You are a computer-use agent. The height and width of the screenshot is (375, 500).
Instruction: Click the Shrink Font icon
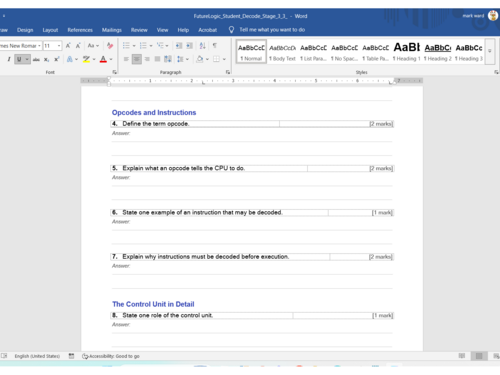[x=78, y=46]
